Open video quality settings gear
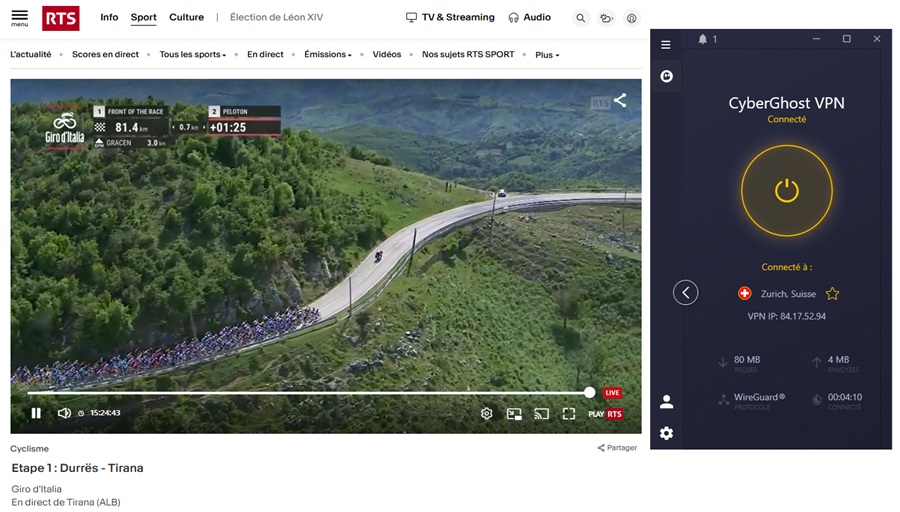The image size is (900, 512). pos(487,413)
